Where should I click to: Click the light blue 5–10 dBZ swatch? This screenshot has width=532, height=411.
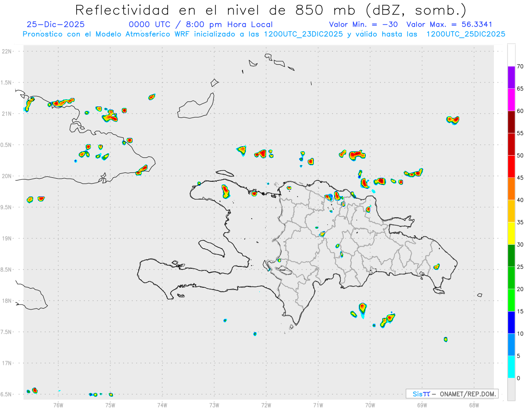click(511, 345)
